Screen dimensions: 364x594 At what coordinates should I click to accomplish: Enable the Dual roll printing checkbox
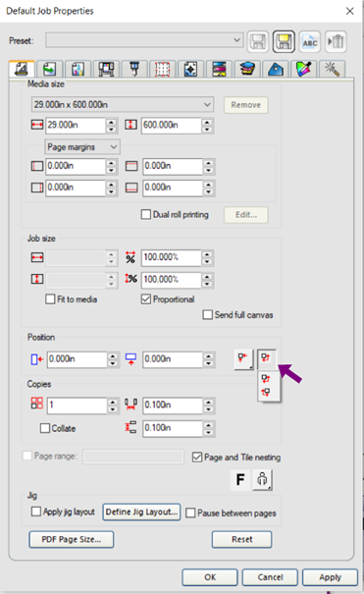pos(145,215)
